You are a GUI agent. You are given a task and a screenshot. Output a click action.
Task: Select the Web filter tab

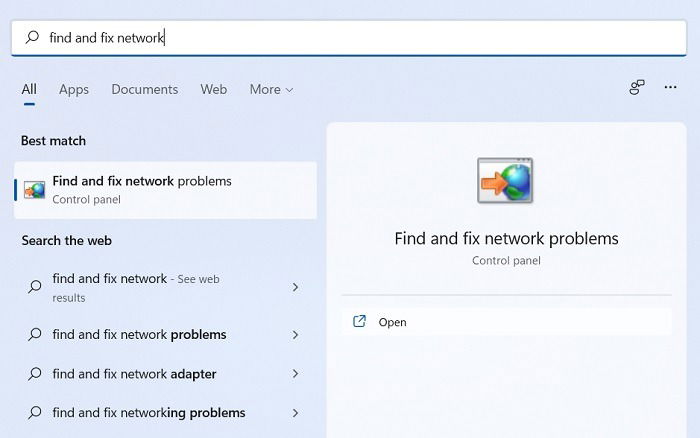(x=213, y=89)
